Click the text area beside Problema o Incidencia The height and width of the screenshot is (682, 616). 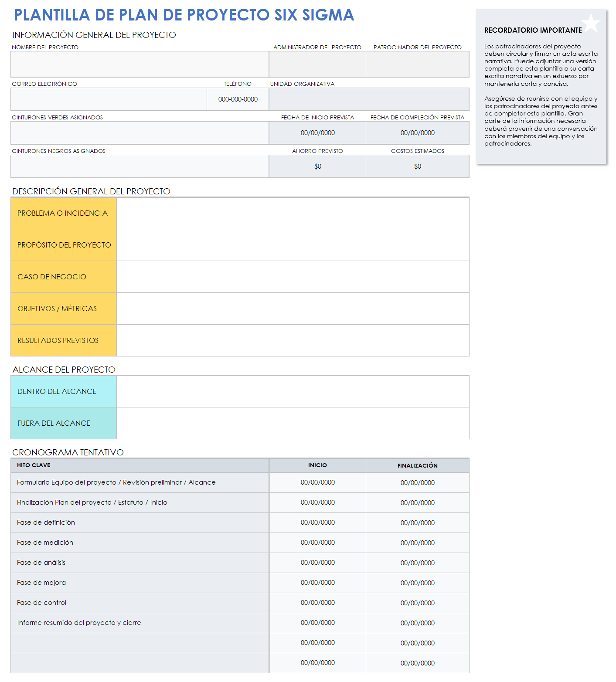(293, 213)
